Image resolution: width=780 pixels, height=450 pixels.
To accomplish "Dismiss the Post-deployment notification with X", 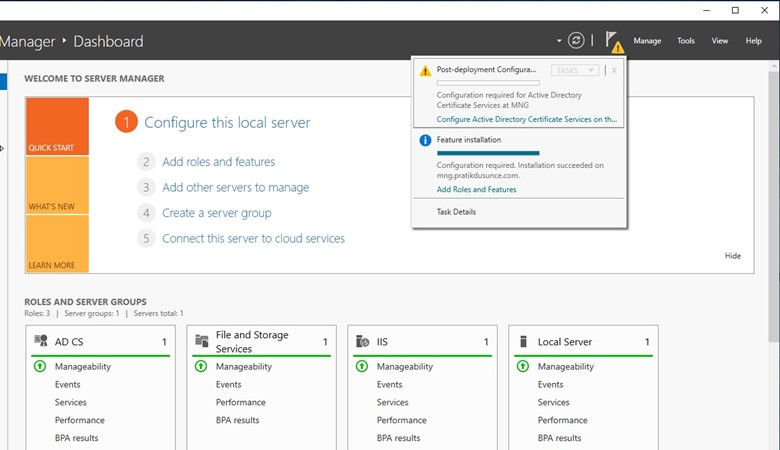I will (x=614, y=70).
